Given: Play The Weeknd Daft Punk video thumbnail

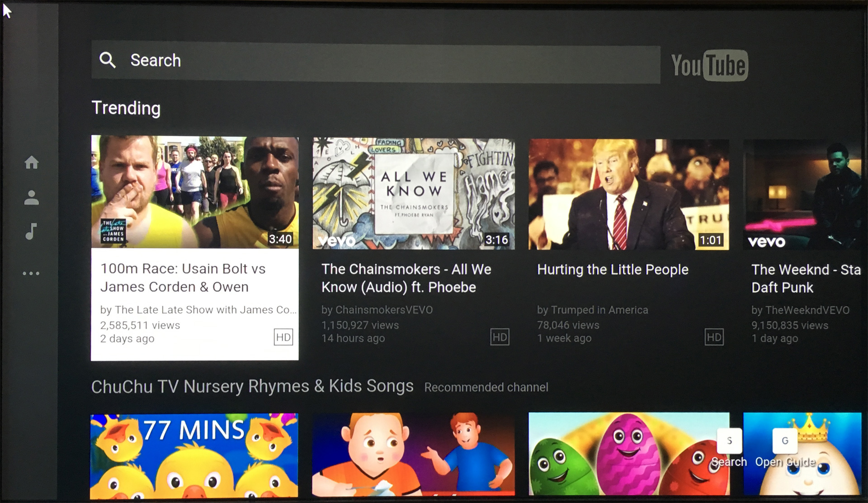Looking at the screenshot, I should pos(802,195).
